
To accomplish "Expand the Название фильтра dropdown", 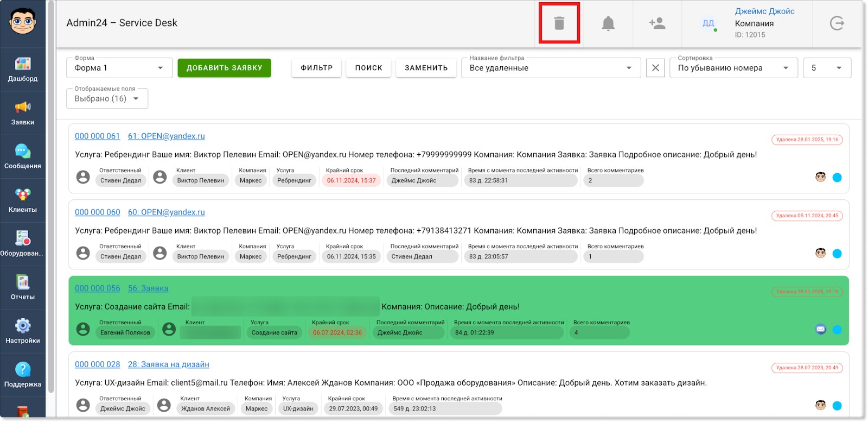I will pos(551,68).
